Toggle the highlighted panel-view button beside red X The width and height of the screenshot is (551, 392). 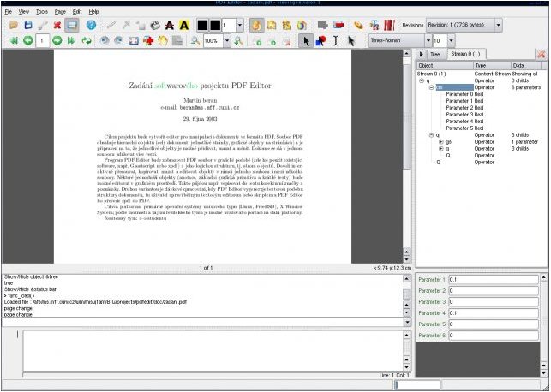click(72, 25)
